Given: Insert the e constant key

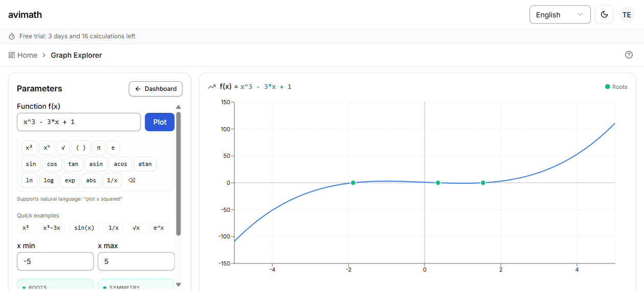Looking at the screenshot, I should 113,148.
